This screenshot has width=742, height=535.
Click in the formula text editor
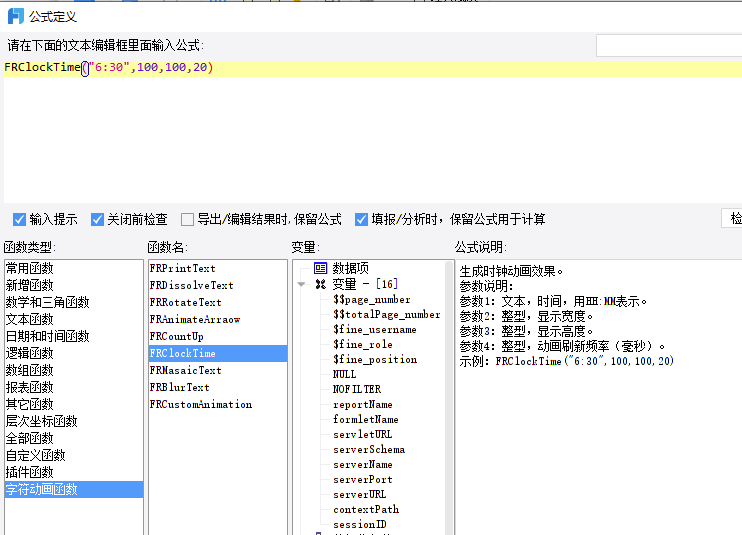click(x=373, y=137)
